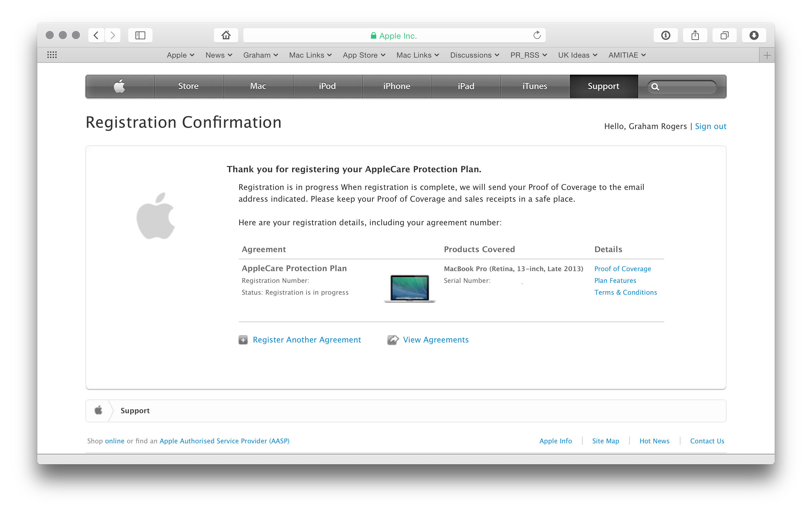Click the search magnifier icon in nav bar
812x516 pixels.
click(x=655, y=87)
